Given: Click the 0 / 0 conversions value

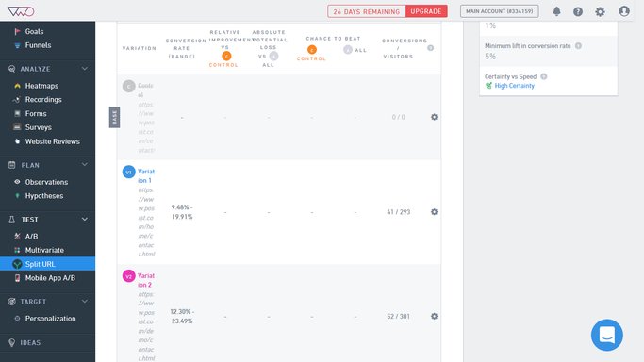Looking at the screenshot, I should [399, 117].
